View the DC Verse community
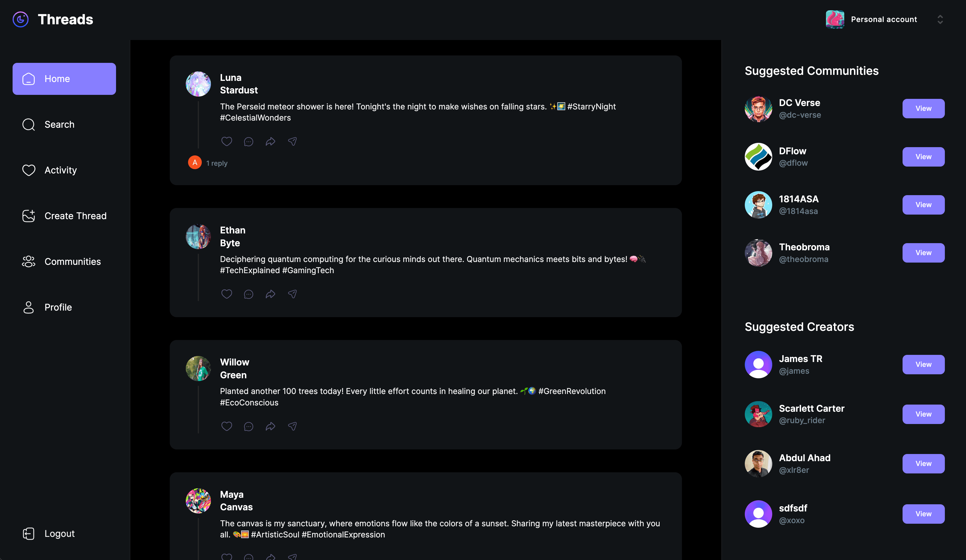 coord(923,109)
